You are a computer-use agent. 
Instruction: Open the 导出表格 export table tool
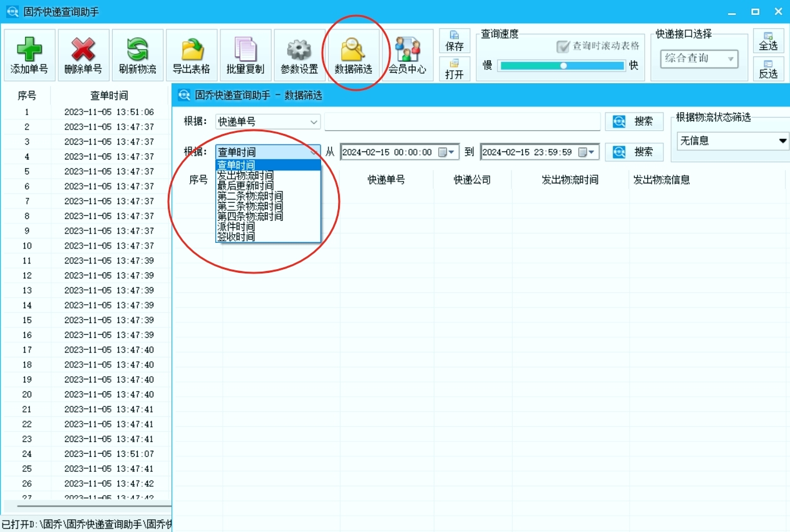[x=191, y=54]
